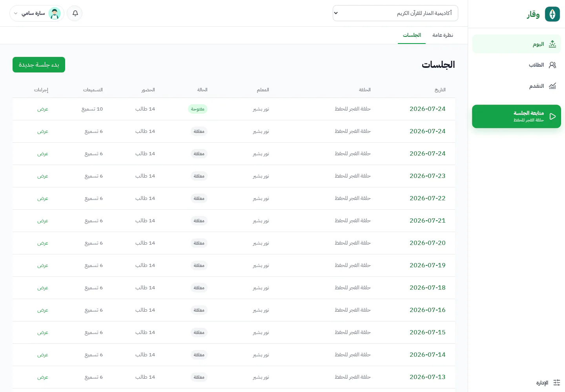This screenshot has width=565, height=392.
Task: Click سارة سامي avatar picture
Action: [55, 13]
